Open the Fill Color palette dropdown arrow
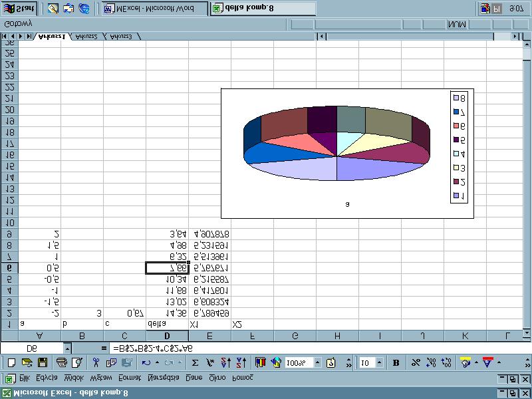Viewport: 532px width, 399px height. tap(476, 362)
